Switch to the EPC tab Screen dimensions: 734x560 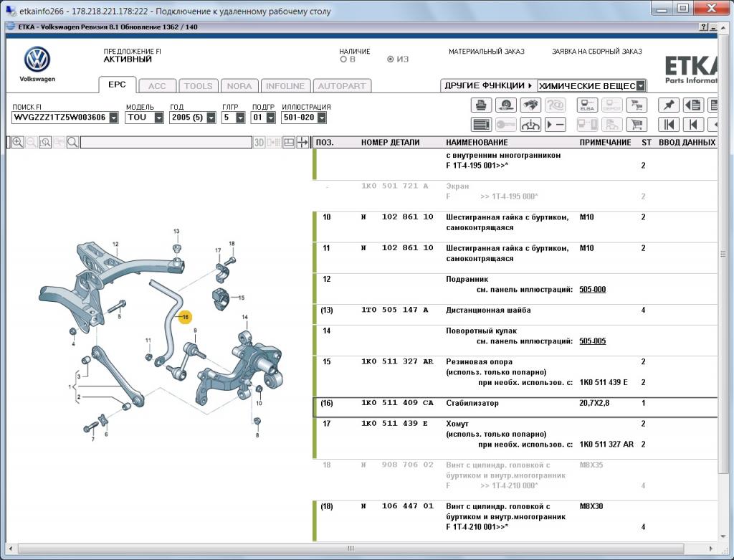117,85
